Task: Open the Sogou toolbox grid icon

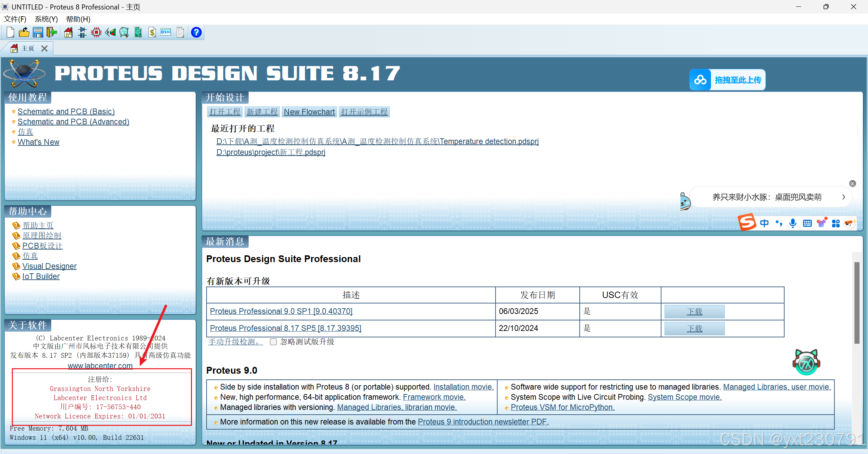Action: tap(836, 223)
